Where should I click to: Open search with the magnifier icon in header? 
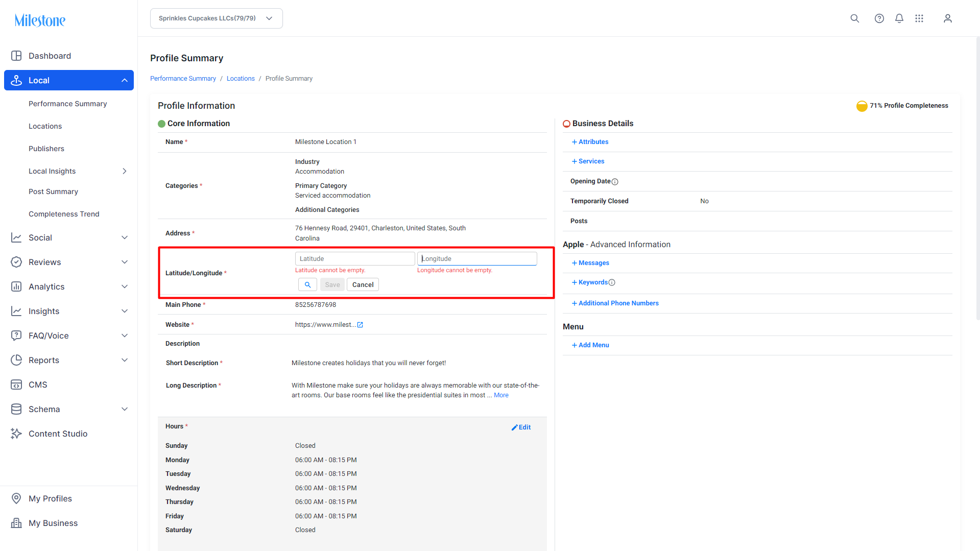pyautogui.click(x=855, y=18)
